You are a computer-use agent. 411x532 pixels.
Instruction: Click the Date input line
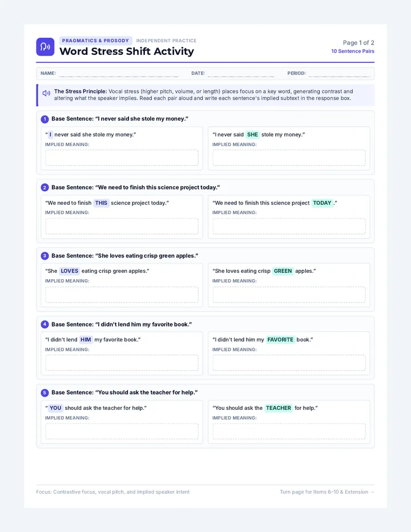click(241, 74)
